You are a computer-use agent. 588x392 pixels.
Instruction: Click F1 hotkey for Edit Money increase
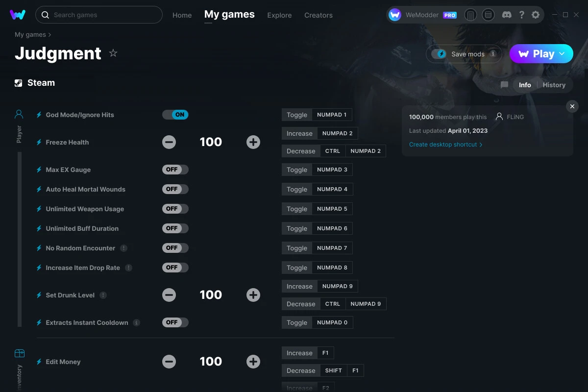325,353
